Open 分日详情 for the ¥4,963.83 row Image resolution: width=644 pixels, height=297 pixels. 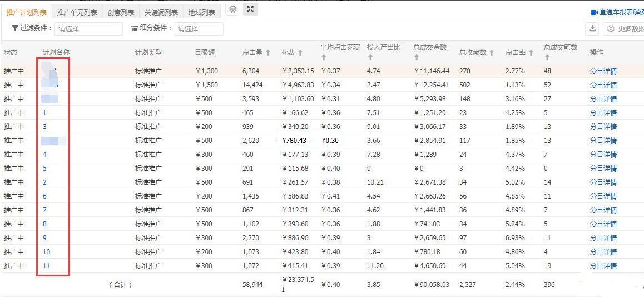tap(603, 85)
